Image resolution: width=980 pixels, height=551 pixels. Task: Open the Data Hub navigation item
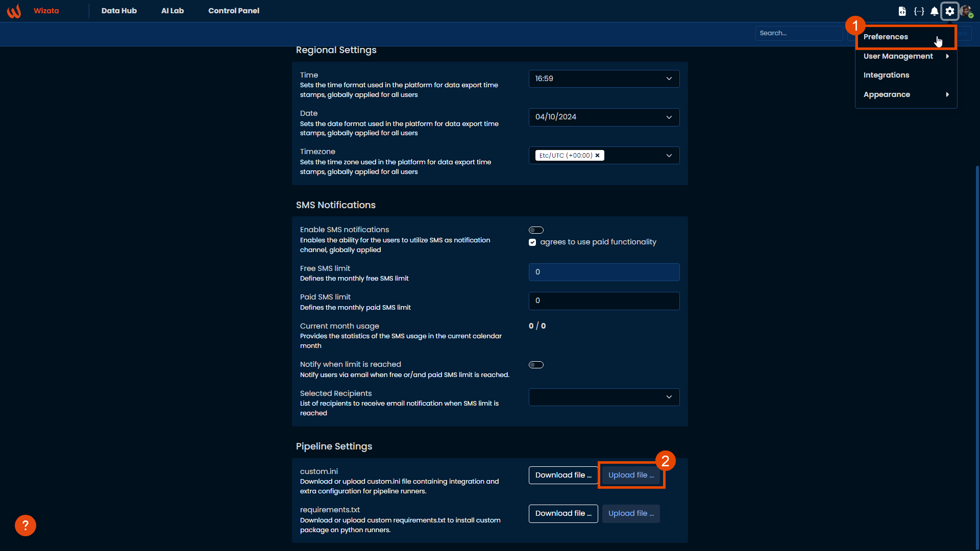point(119,11)
